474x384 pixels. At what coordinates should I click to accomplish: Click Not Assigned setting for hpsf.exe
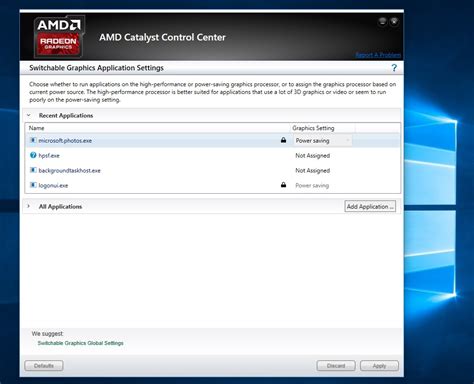[x=312, y=156]
